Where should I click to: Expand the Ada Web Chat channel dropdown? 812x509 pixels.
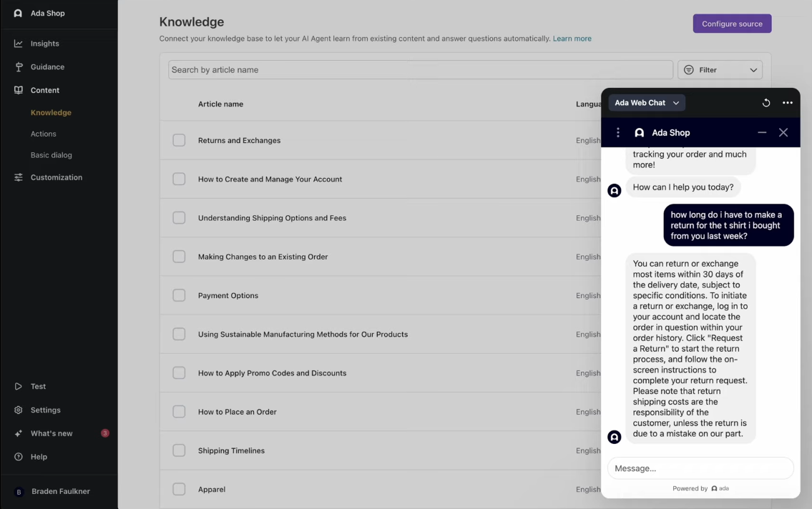(x=647, y=103)
